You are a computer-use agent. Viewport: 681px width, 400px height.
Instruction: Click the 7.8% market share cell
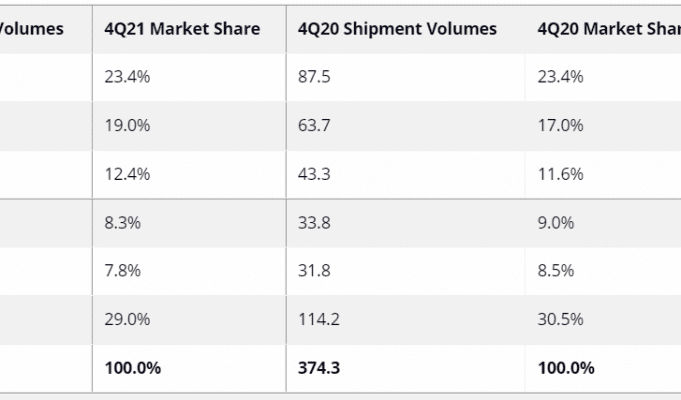(123, 271)
